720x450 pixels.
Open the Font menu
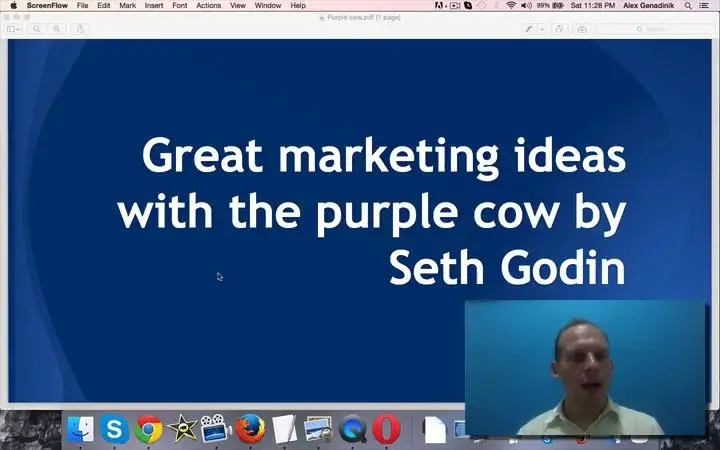click(180, 6)
